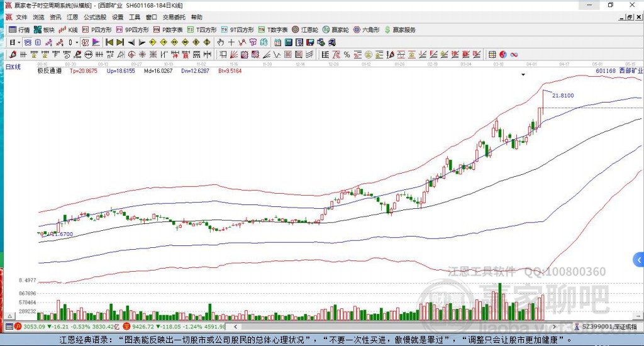Click the blue-red infinity loop icon

click(x=514, y=54)
